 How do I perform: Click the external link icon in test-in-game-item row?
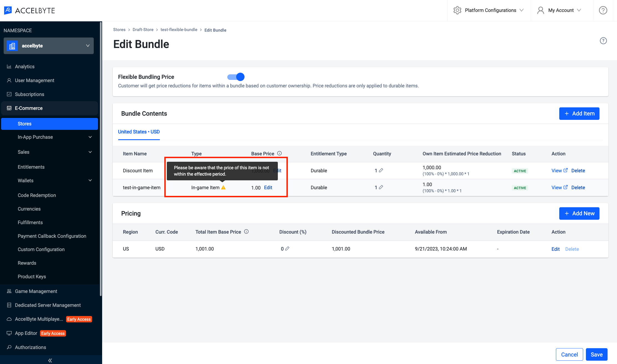(x=565, y=187)
